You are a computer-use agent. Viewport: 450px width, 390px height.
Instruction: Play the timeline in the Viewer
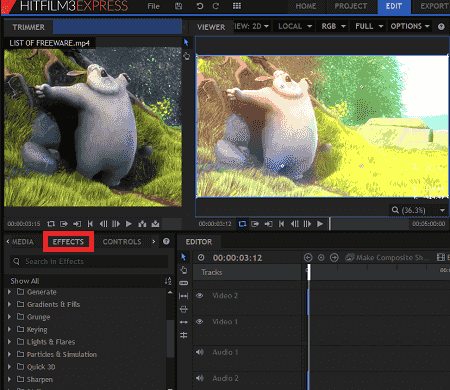320,224
